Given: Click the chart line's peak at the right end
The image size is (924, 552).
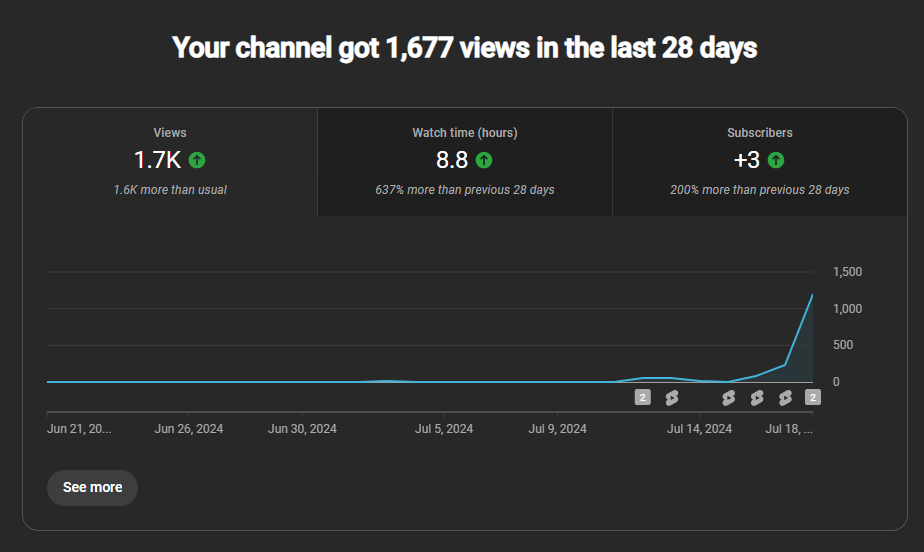Looking at the screenshot, I should point(812,295).
